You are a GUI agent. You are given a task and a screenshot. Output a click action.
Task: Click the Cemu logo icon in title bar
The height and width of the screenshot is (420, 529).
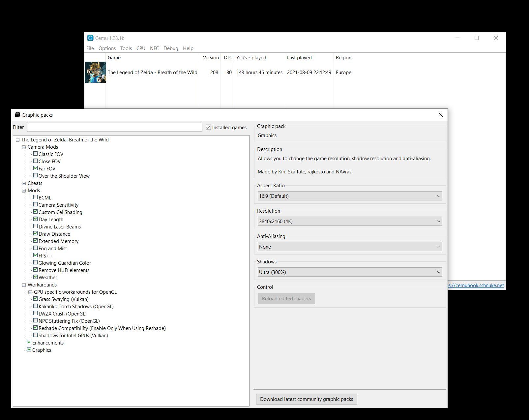point(90,38)
